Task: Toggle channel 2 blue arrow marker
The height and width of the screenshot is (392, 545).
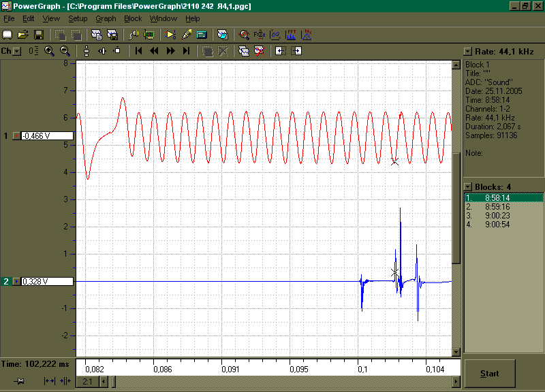Action: point(16,281)
